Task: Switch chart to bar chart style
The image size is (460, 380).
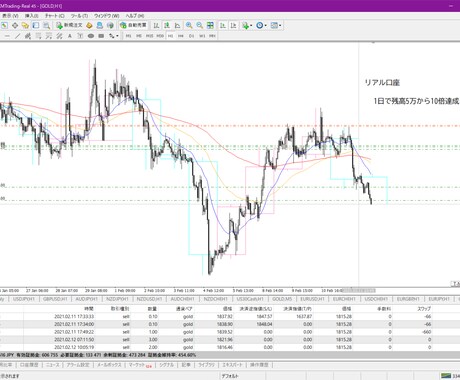Action: (156, 25)
